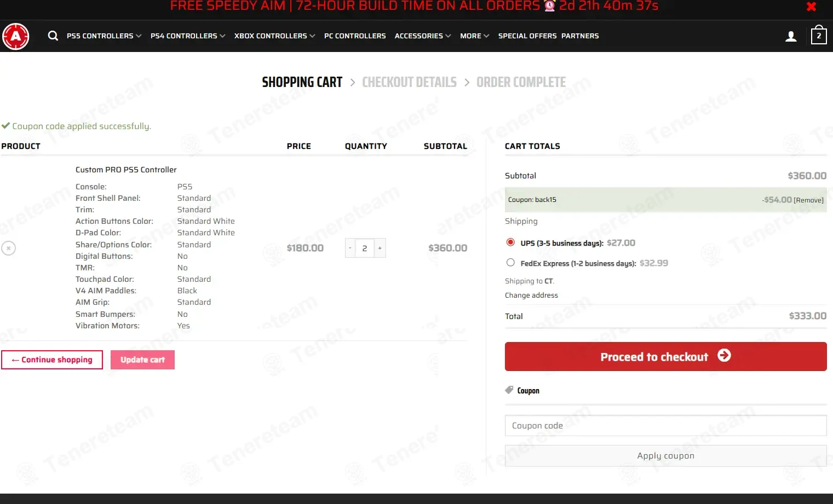Click the $180.00 unit price
Image resolution: width=833 pixels, height=504 pixels.
click(305, 248)
